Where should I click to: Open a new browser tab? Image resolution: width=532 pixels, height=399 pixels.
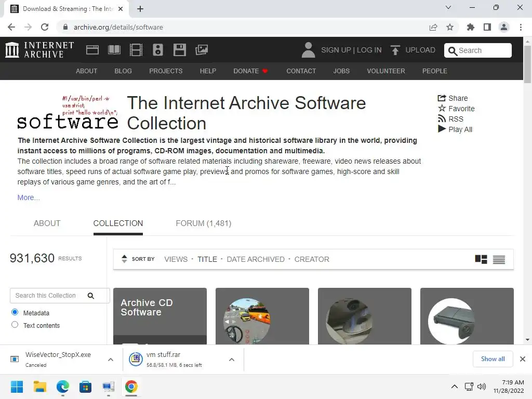[140, 9]
